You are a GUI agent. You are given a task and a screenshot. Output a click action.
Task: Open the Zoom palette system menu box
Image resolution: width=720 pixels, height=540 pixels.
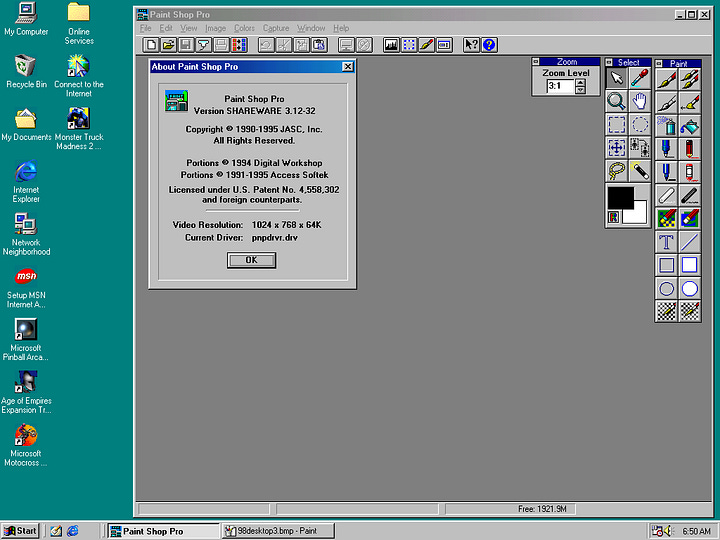click(535, 62)
